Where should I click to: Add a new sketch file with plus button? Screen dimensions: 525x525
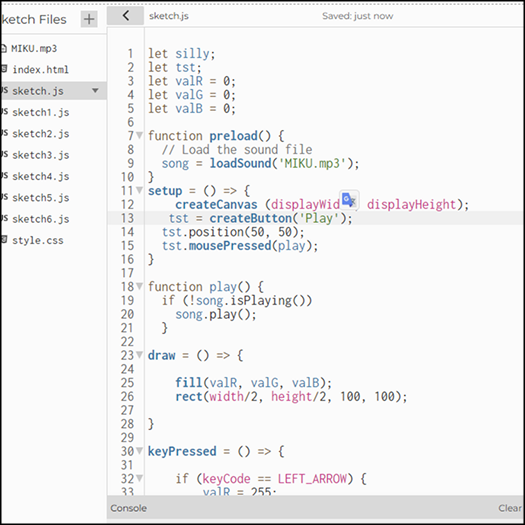[x=89, y=19]
